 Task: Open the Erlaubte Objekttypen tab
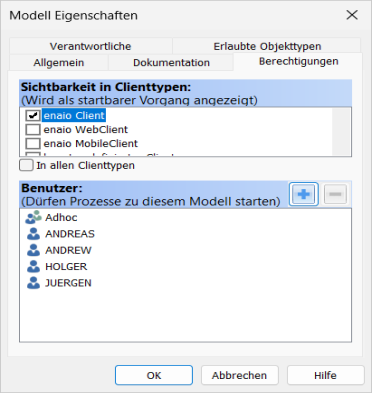click(x=267, y=46)
